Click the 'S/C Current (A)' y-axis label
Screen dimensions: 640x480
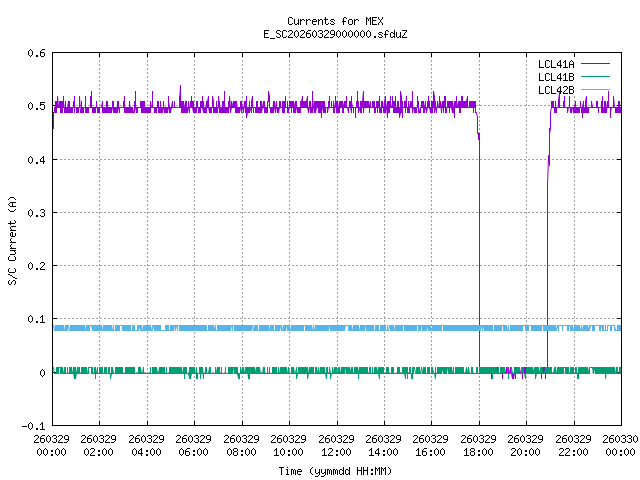12,240
